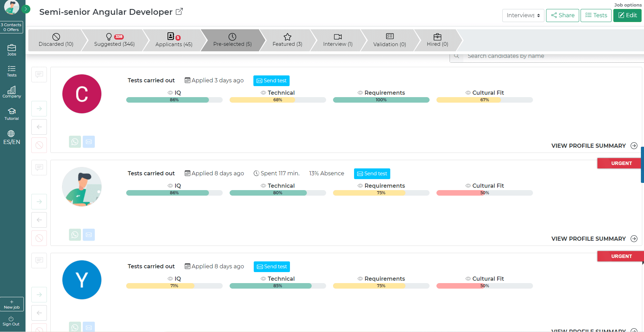Screen dimensions: 644x332
Task: Open comment icon for candidate C
Action: [39, 74]
